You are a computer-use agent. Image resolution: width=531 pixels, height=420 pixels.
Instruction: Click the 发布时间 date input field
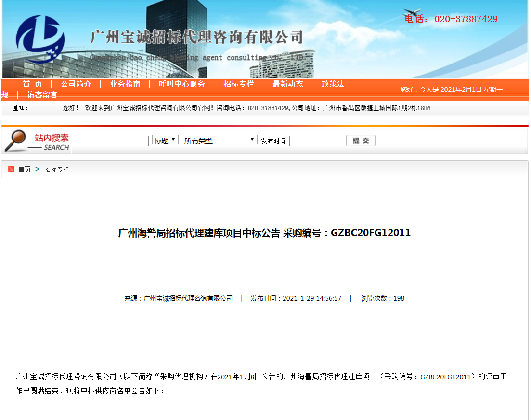[x=316, y=141]
